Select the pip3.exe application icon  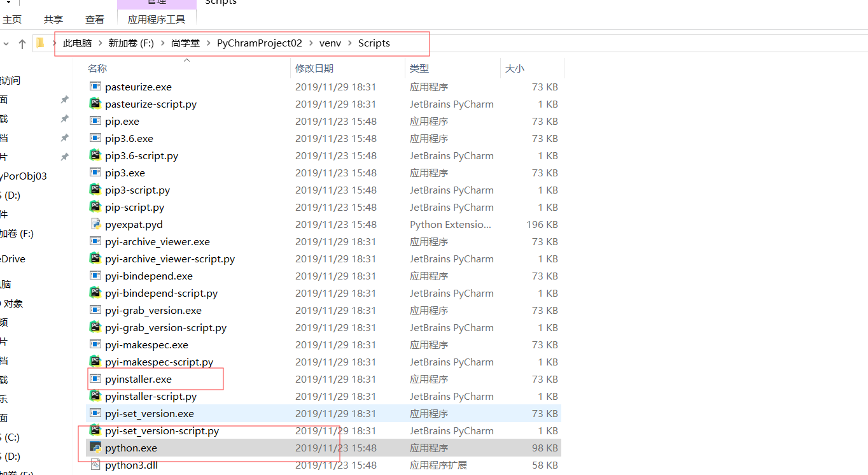(95, 173)
